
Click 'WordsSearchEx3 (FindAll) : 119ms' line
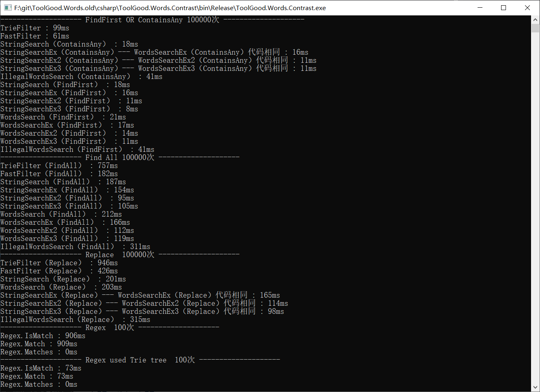tap(67, 239)
